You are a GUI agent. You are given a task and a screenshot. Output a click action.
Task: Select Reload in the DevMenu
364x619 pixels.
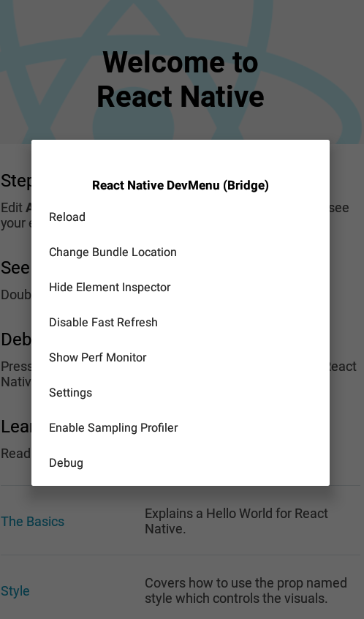coord(181,217)
